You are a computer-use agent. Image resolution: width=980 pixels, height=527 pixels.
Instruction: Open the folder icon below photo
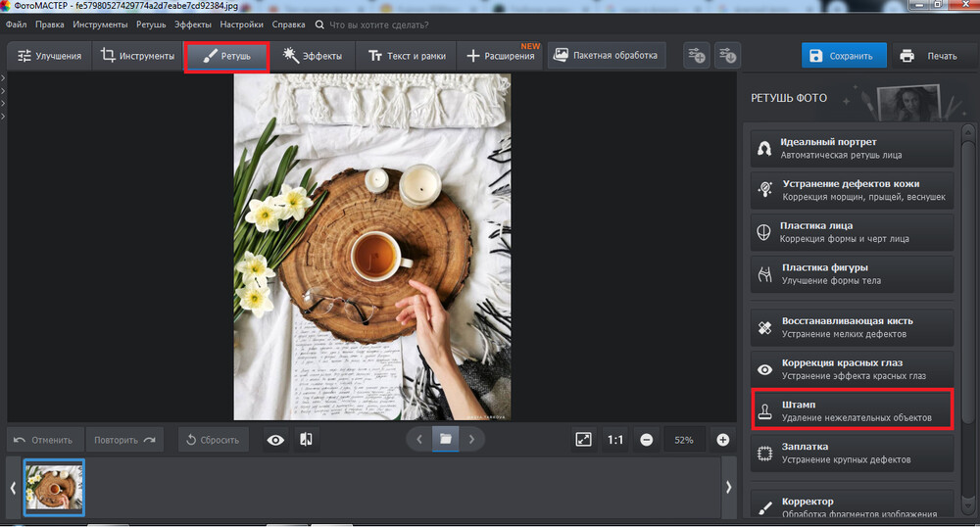point(446,440)
